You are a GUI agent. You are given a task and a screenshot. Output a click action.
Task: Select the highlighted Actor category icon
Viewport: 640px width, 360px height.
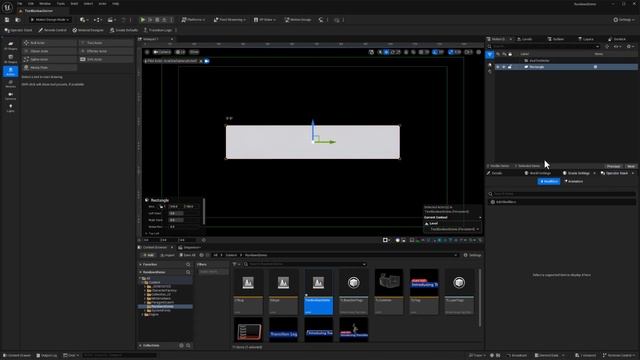(10, 71)
